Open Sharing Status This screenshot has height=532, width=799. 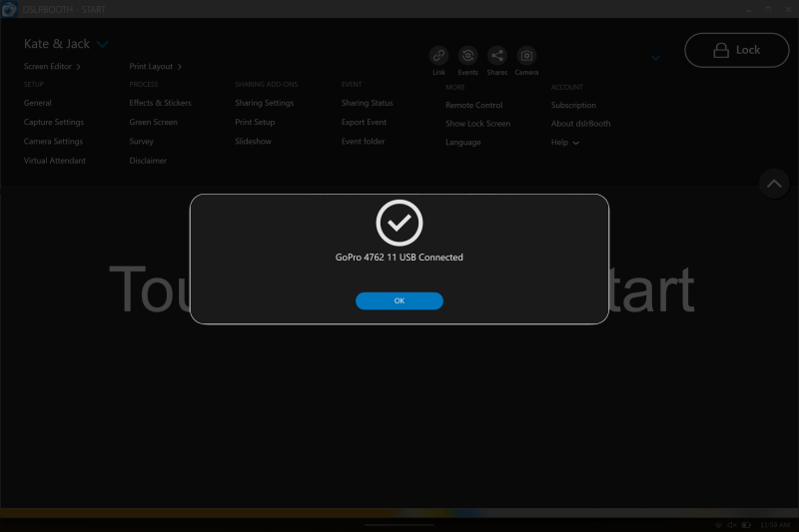click(x=367, y=103)
